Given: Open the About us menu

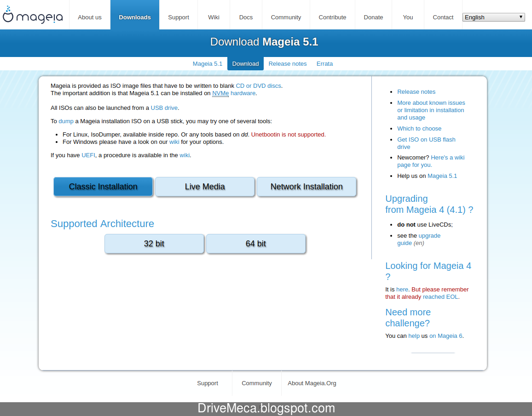Looking at the screenshot, I should pyautogui.click(x=90, y=17).
